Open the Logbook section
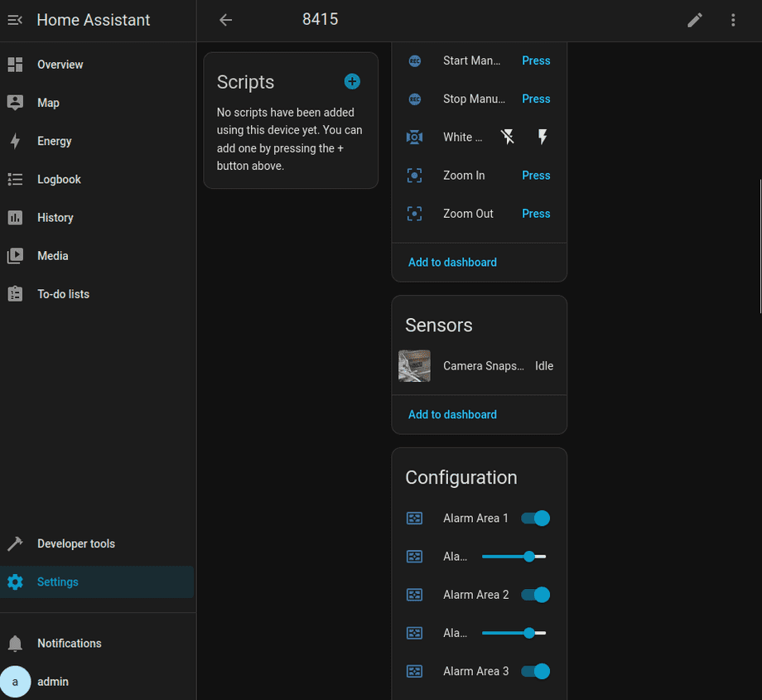 57,179
